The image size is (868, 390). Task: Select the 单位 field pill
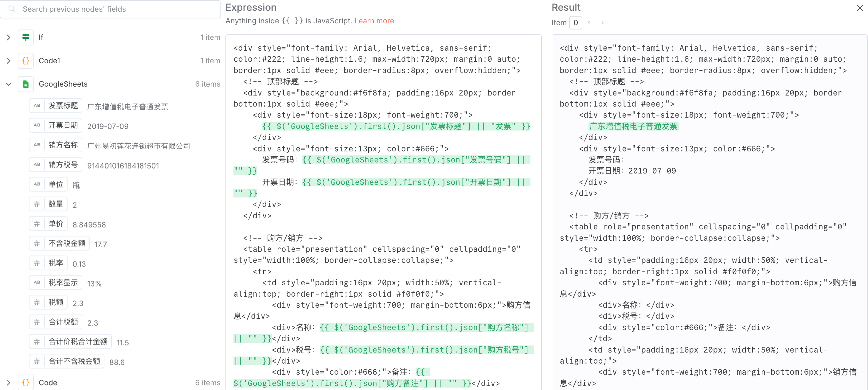point(48,184)
